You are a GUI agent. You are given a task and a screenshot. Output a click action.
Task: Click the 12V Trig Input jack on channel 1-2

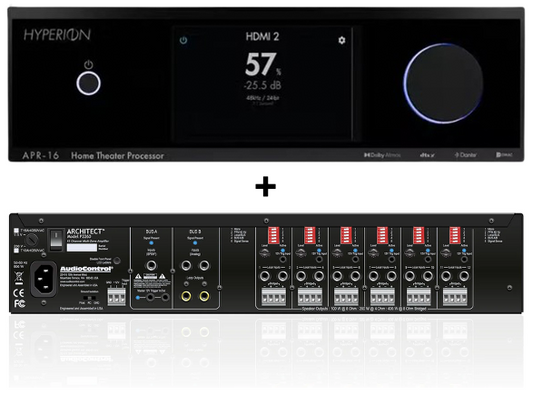(283, 259)
